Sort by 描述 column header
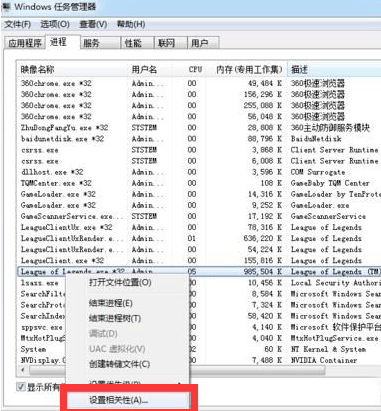The height and width of the screenshot is (411, 381). pyautogui.click(x=334, y=69)
